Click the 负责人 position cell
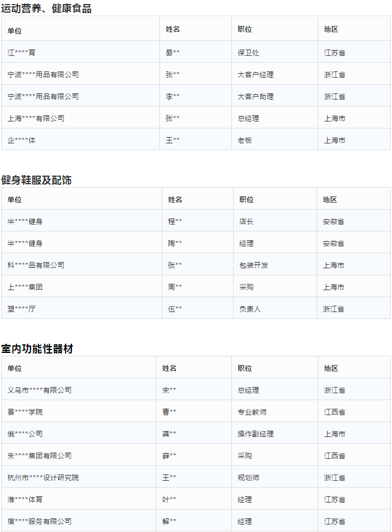 pyautogui.click(x=250, y=309)
